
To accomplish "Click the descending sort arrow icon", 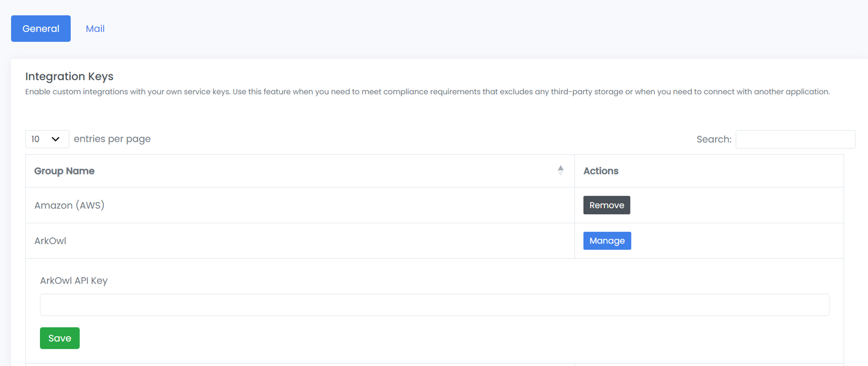I will [x=561, y=174].
